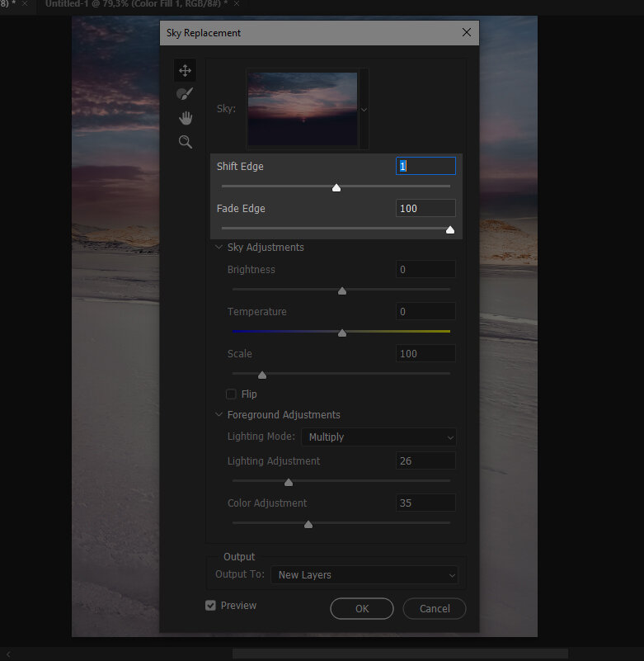Click the Temperature slider handle

click(342, 333)
